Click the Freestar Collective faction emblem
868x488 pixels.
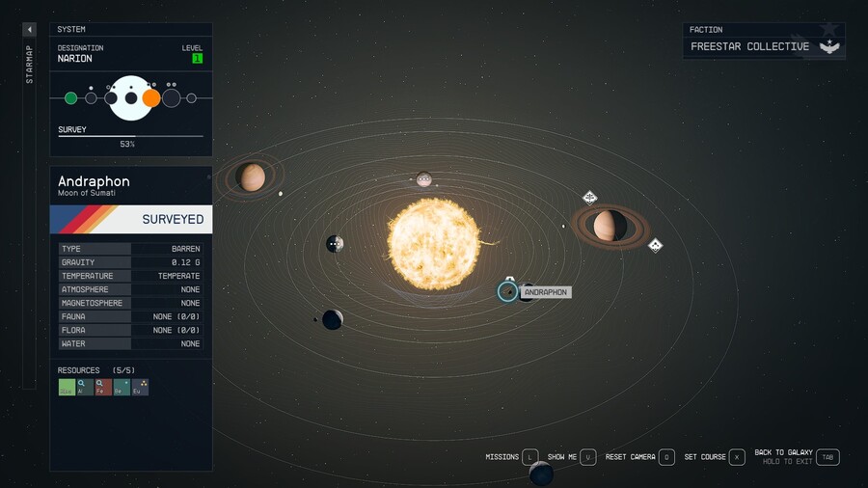pyautogui.click(x=829, y=46)
